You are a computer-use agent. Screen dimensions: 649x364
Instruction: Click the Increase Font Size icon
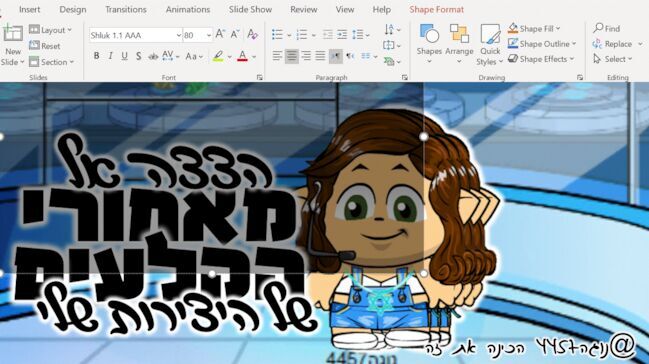point(220,34)
